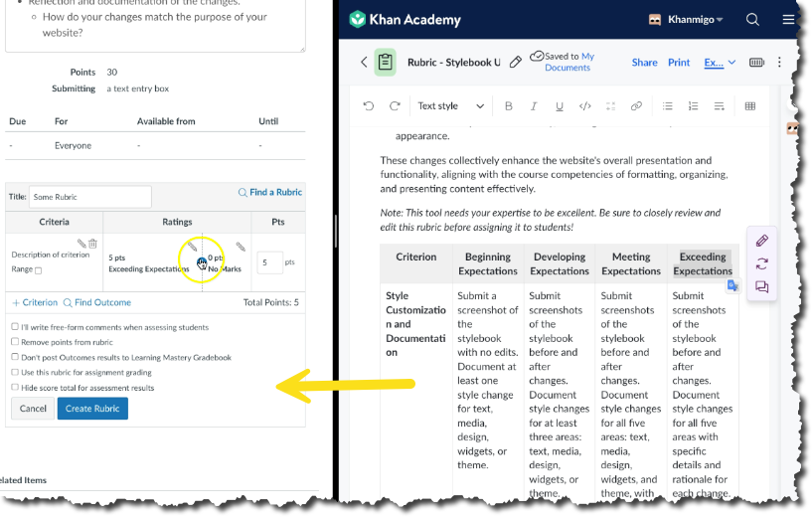Edit the Exceeding Expectations rating pencil
Viewport: 812px width, 517px height.
pos(192,246)
